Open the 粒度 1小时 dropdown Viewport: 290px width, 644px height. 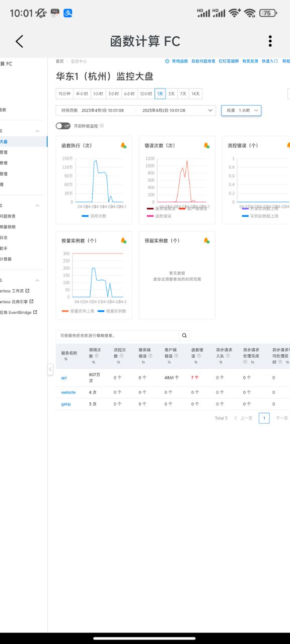coord(241,110)
